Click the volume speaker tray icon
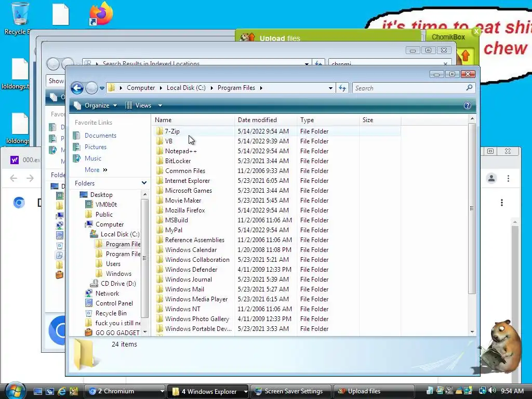 [x=493, y=391]
